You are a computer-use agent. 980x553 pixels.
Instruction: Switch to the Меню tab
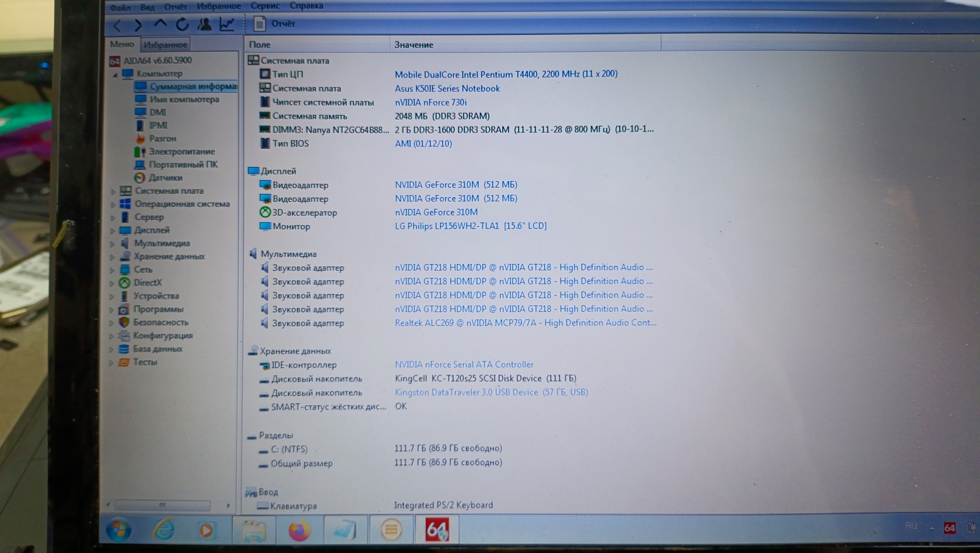pos(122,44)
